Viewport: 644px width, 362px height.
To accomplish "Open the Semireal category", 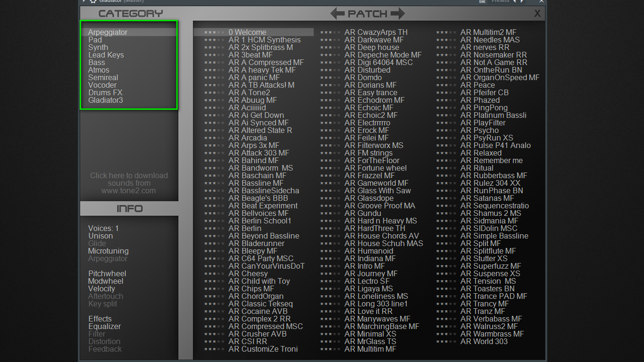I will pyautogui.click(x=103, y=78).
